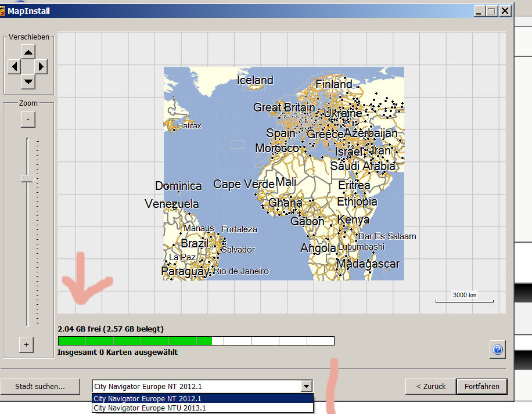Open help via the blue question mark icon
The height and width of the screenshot is (414, 532).
pyautogui.click(x=497, y=350)
